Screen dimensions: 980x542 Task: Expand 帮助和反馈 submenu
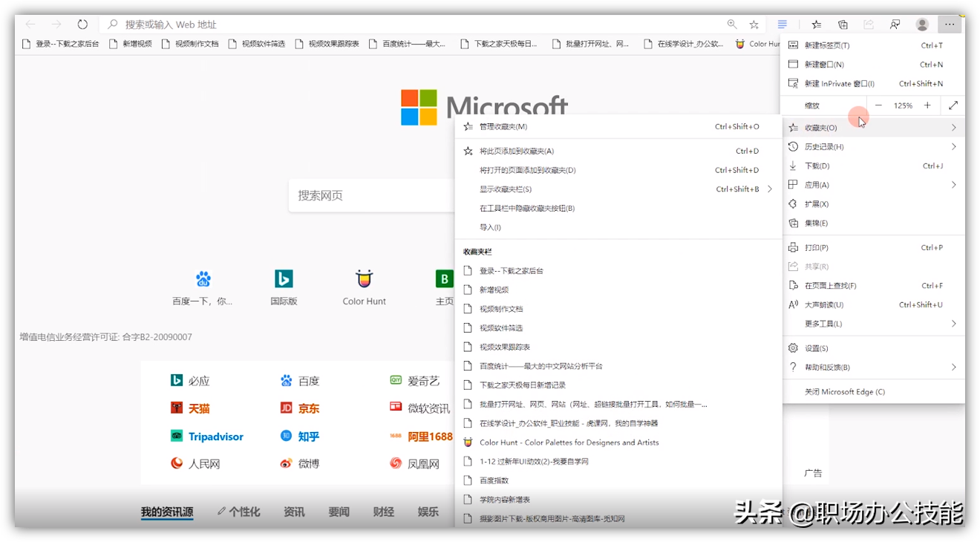pyautogui.click(x=873, y=368)
